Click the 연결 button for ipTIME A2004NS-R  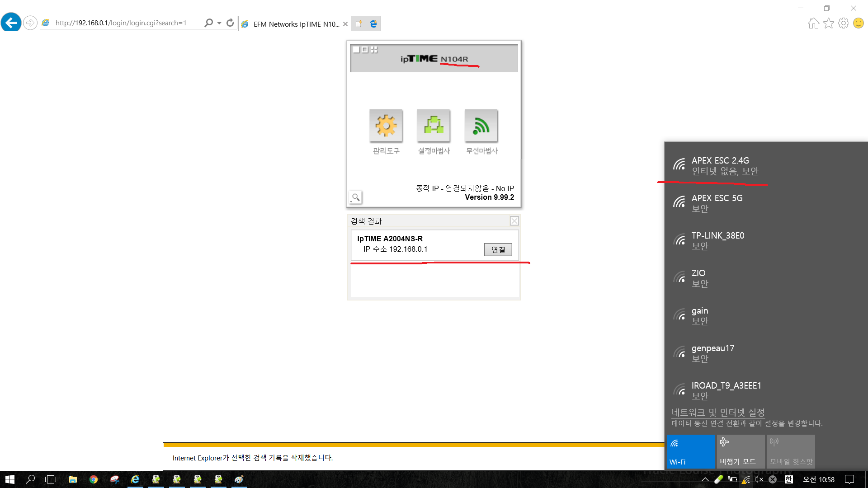(498, 249)
